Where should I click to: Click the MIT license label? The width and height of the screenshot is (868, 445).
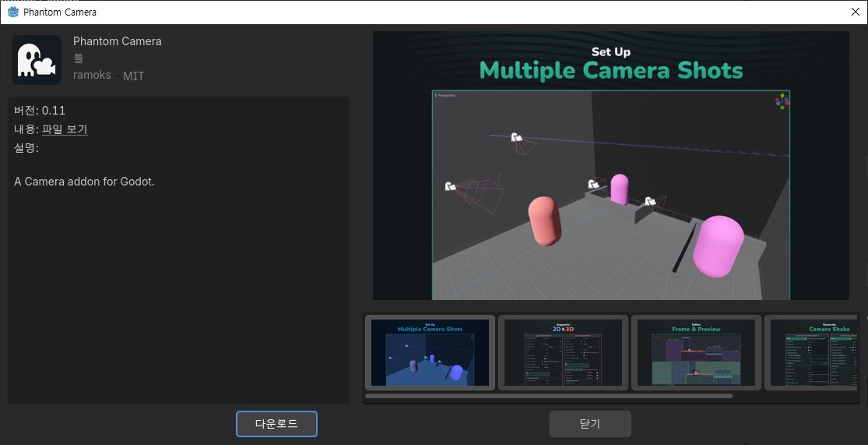point(133,76)
